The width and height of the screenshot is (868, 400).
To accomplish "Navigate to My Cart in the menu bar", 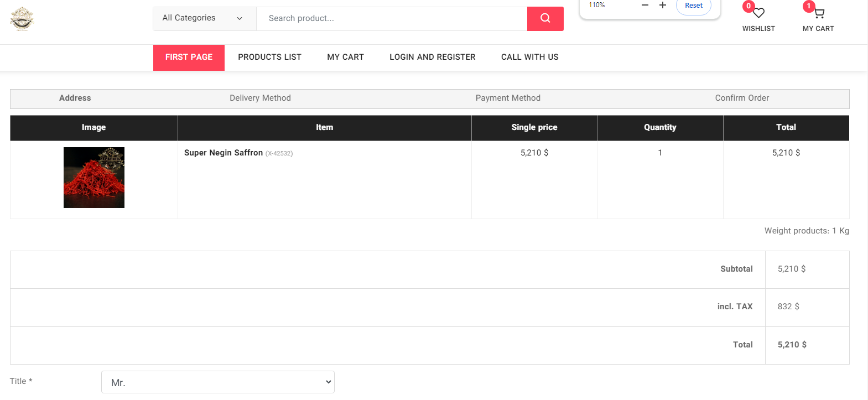I will [345, 57].
